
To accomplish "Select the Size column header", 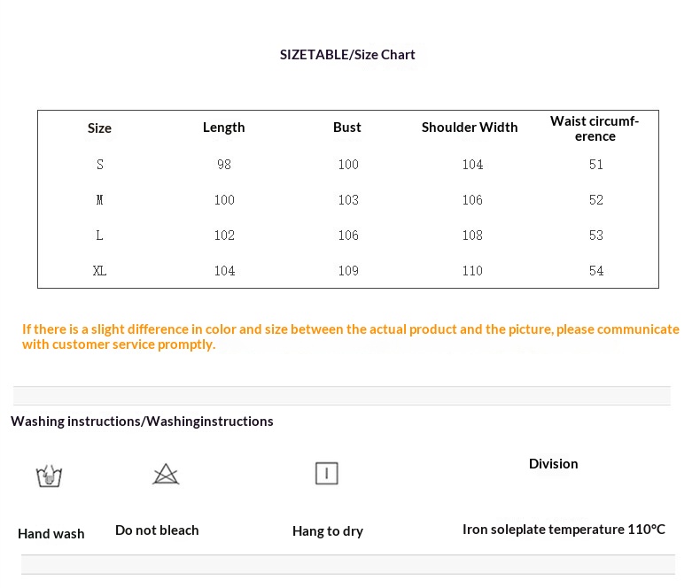I will click(x=99, y=128).
